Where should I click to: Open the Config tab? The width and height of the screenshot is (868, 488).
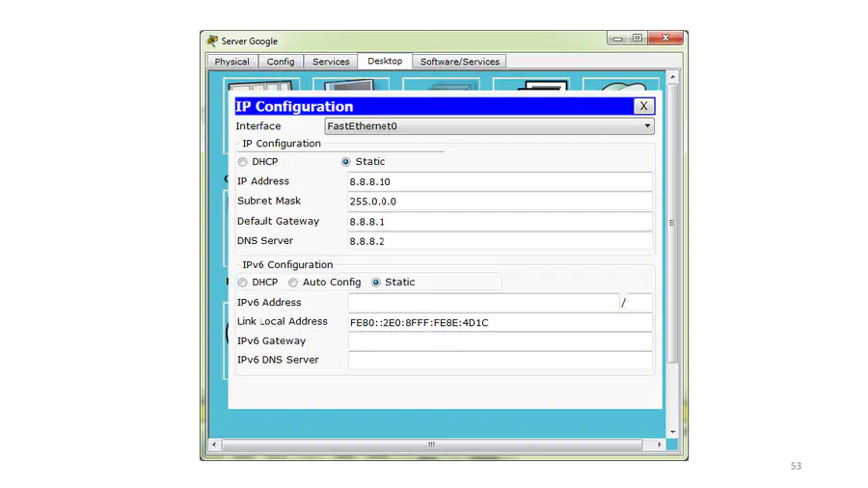coord(281,62)
